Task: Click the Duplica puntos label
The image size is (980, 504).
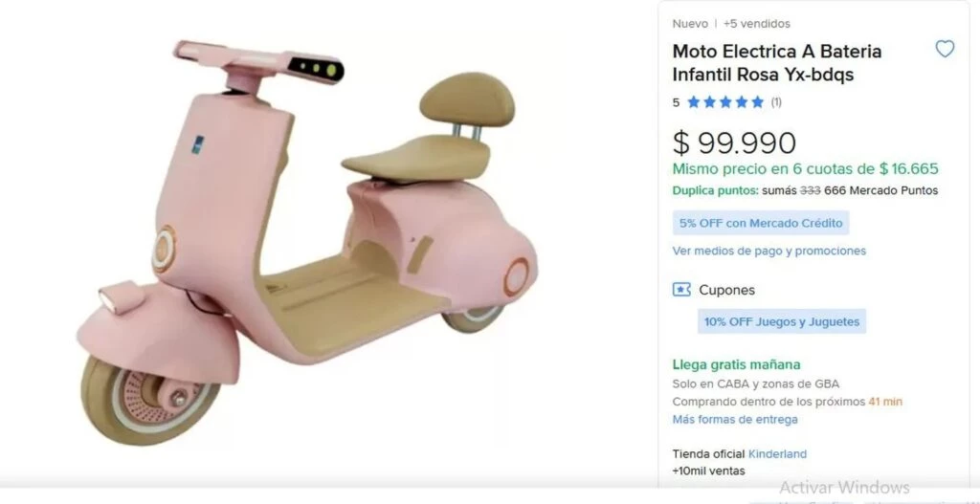Action: 715,190
